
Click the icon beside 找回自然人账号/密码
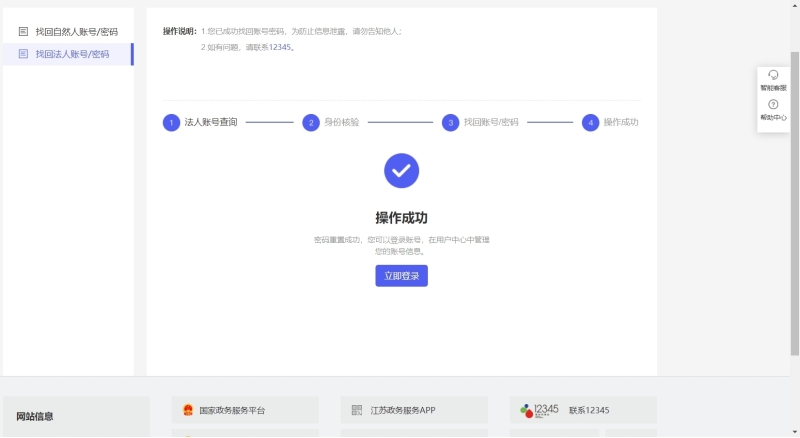point(23,32)
